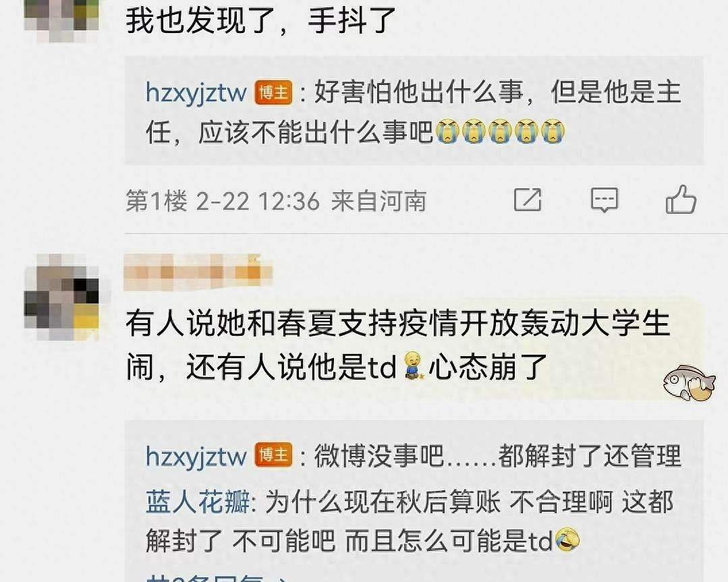728x582 pixels.
Task: Tap reply text 好害怕他出什么事
Action: tap(419, 92)
